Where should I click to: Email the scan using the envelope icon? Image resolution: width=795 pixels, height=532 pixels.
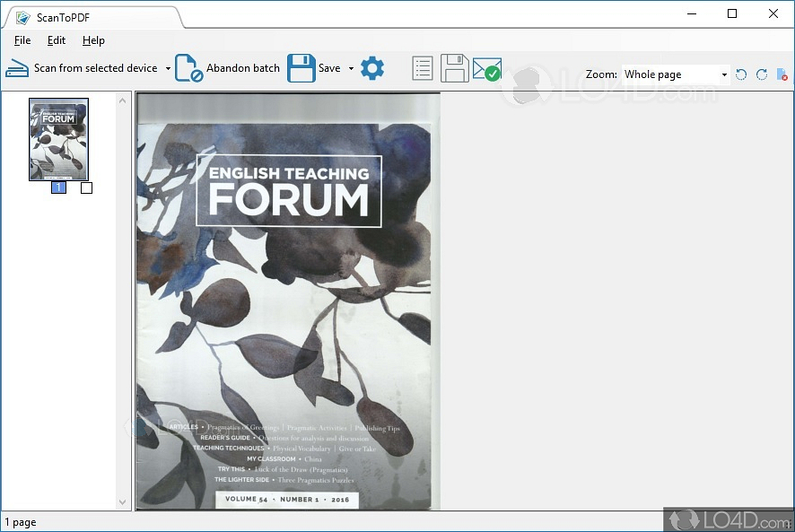click(x=485, y=68)
